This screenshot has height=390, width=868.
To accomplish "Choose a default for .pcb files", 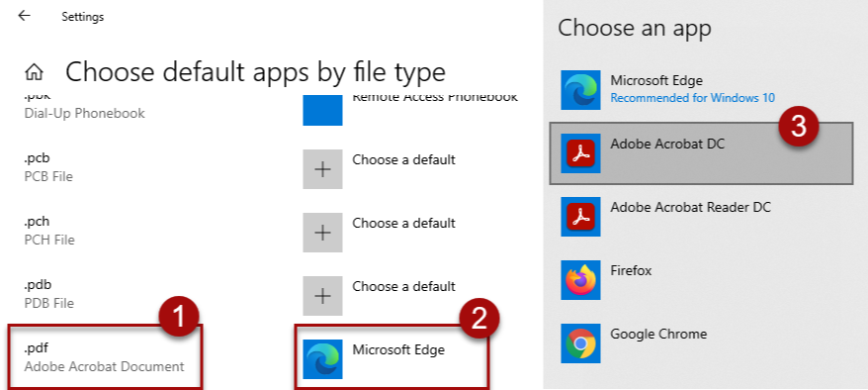I will [x=403, y=160].
